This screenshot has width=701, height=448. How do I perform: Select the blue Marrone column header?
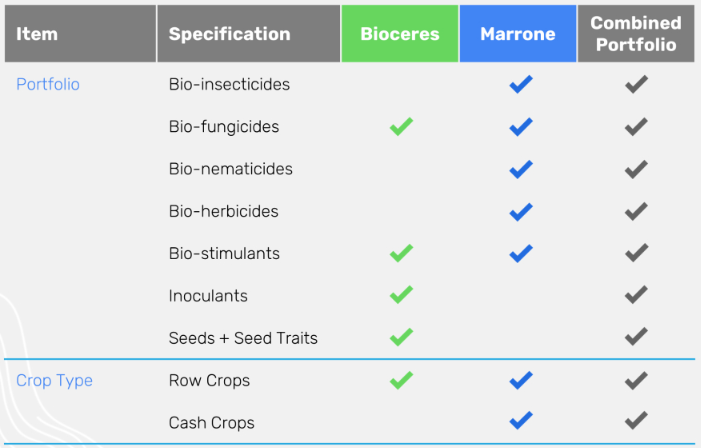(518, 34)
